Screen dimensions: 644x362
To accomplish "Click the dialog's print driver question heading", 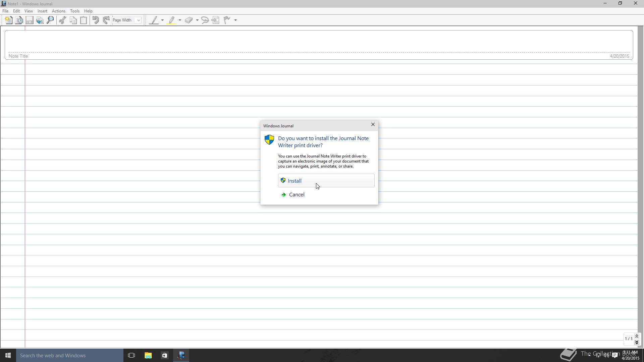I will pyautogui.click(x=323, y=142).
